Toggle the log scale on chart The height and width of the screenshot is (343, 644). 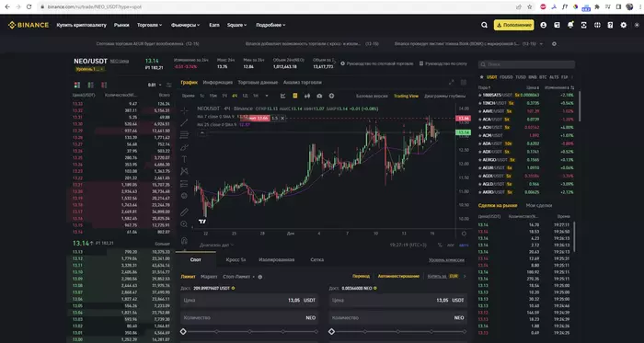(x=451, y=245)
